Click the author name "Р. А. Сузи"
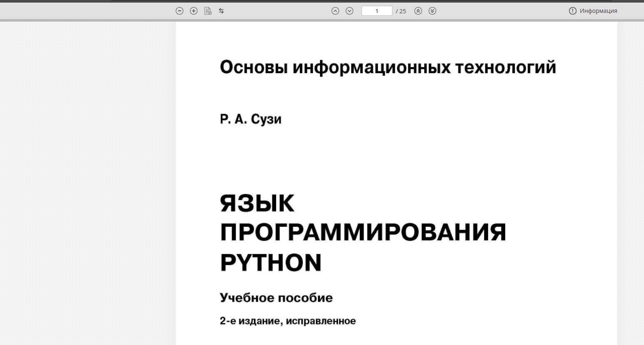Viewport: 644px width, 345px height. tap(251, 119)
